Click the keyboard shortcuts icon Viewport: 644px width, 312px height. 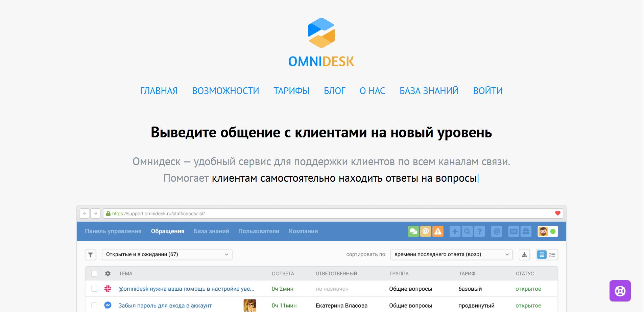(x=514, y=231)
